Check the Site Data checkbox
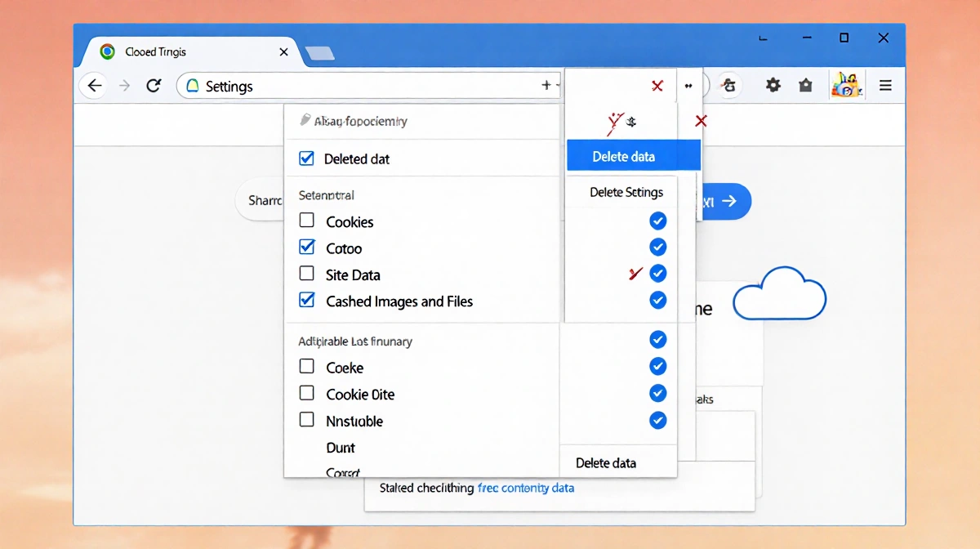Image resolution: width=980 pixels, height=549 pixels. (308, 274)
